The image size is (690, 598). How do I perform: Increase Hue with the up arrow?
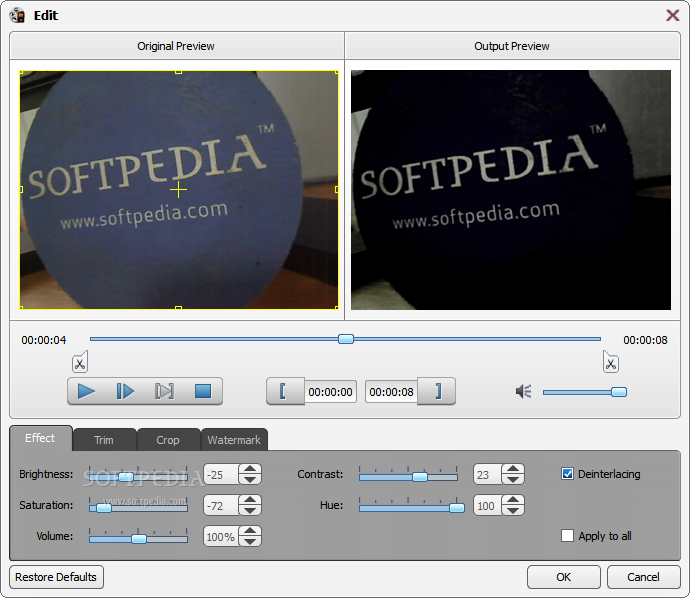pyautogui.click(x=513, y=500)
